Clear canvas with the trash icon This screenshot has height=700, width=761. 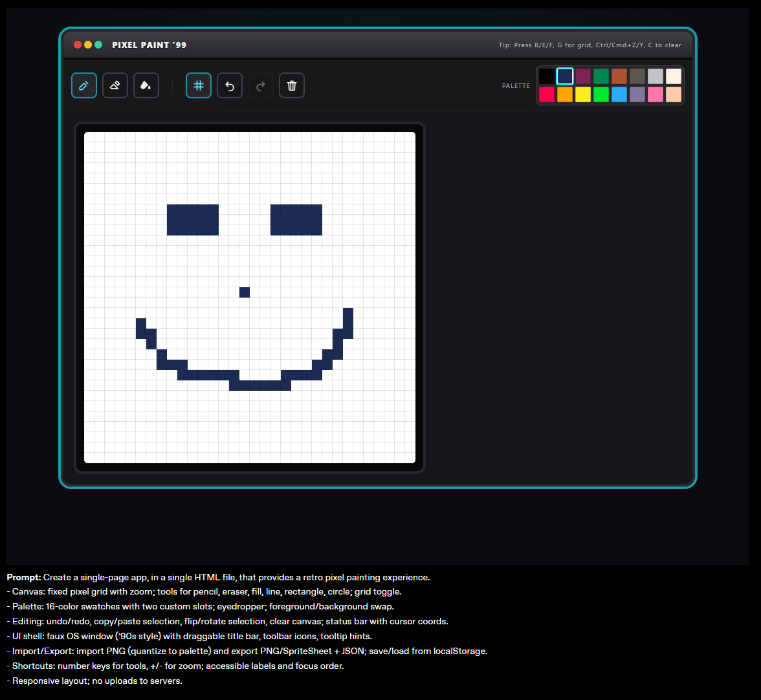point(292,85)
